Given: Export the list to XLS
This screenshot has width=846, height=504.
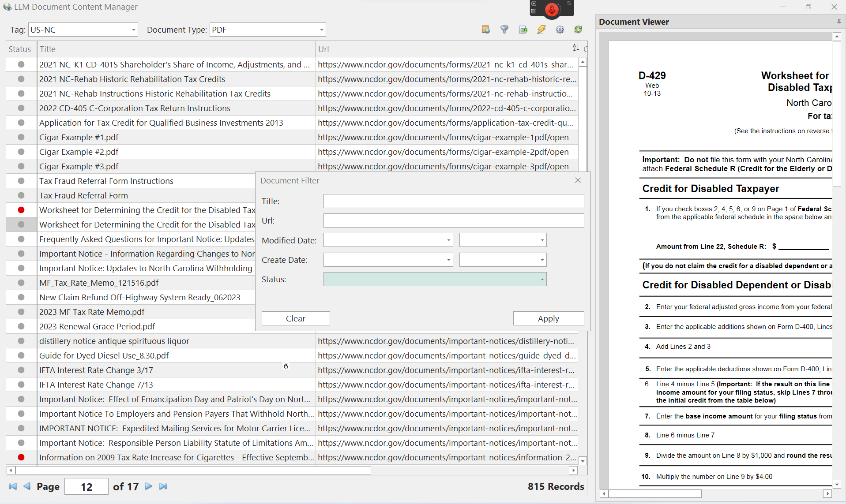Looking at the screenshot, I should coord(523,30).
